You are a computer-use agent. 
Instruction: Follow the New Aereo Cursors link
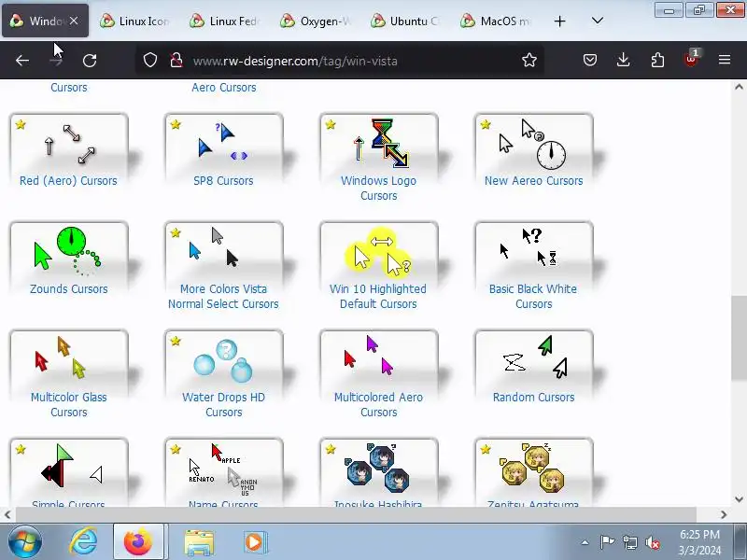[533, 181]
